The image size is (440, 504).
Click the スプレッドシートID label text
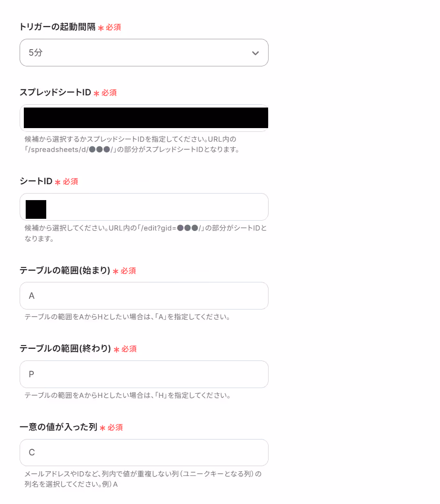coord(55,93)
